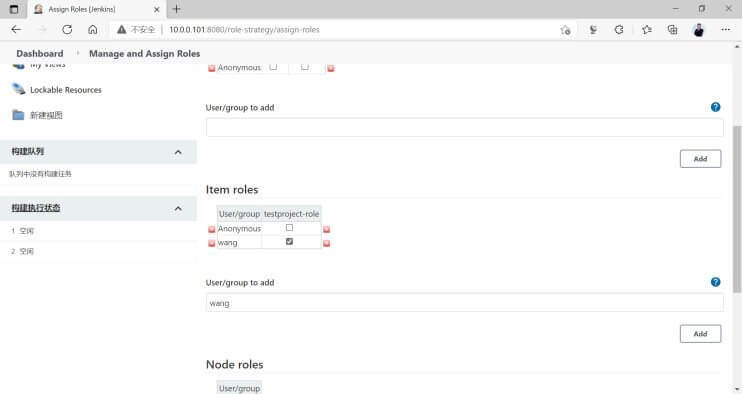Click the not-secure warning icon in address bar
The image size is (742, 394).
[122, 29]
